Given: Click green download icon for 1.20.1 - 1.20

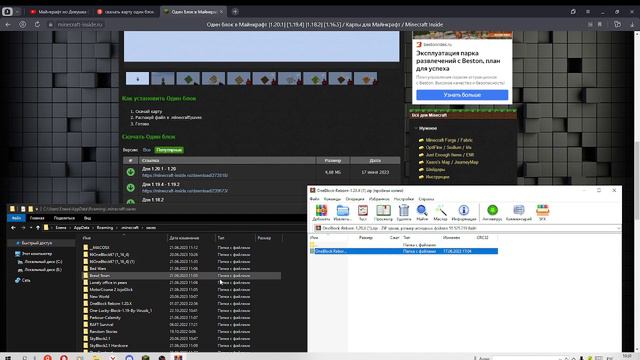Looking at the screenshot, I should (131, 172).
